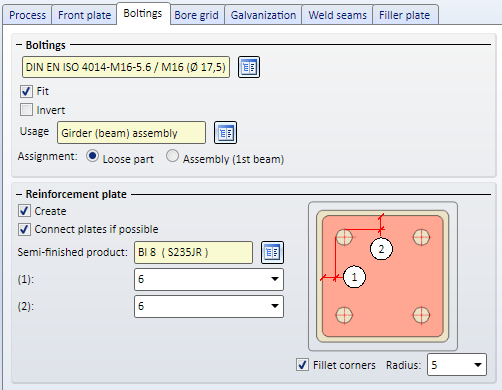Click the reinforcement plate preview image
This screenshot has height=390, width=502.
point(383,276)
